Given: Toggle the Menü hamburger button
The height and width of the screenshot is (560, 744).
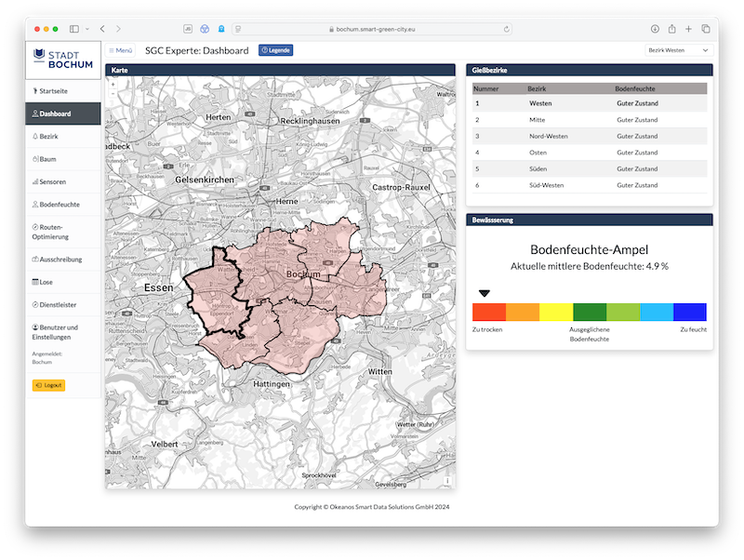Looking at the screenshot, I should 120,50.
